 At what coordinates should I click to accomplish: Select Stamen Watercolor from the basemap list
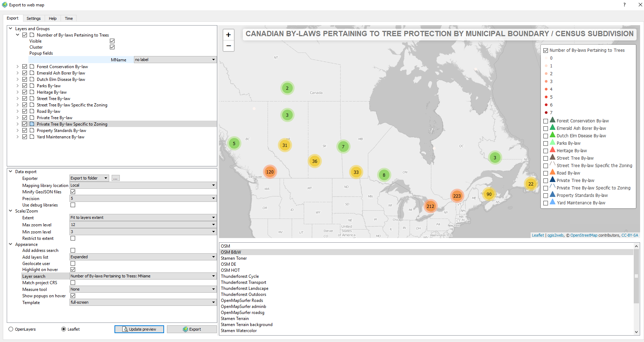coord(239,330)
